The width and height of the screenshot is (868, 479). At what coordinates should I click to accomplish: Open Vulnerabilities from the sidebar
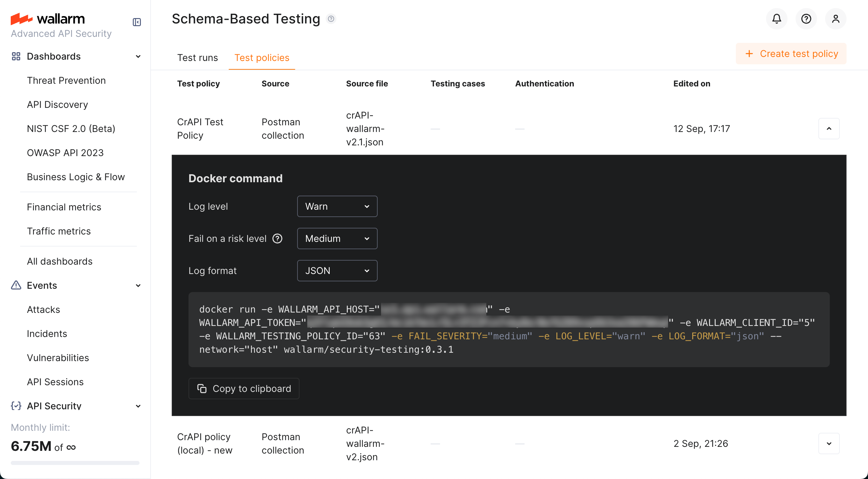[58, 357]
